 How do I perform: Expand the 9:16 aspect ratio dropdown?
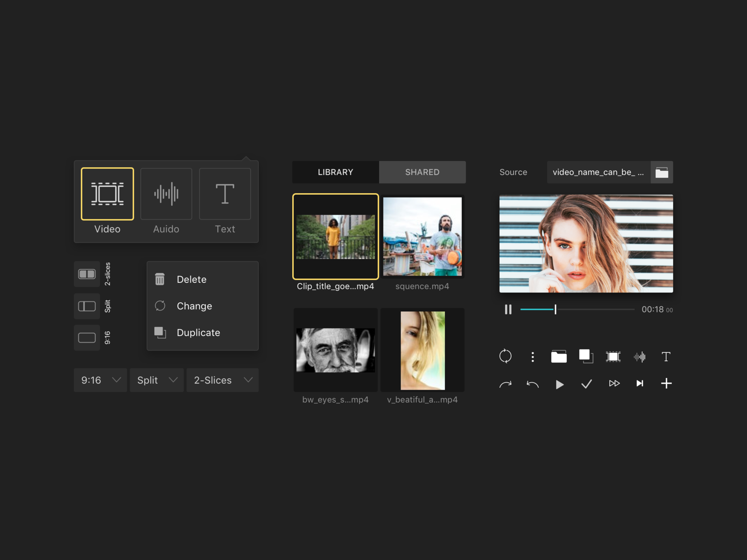pyautogui.click(x=100, y=380)
